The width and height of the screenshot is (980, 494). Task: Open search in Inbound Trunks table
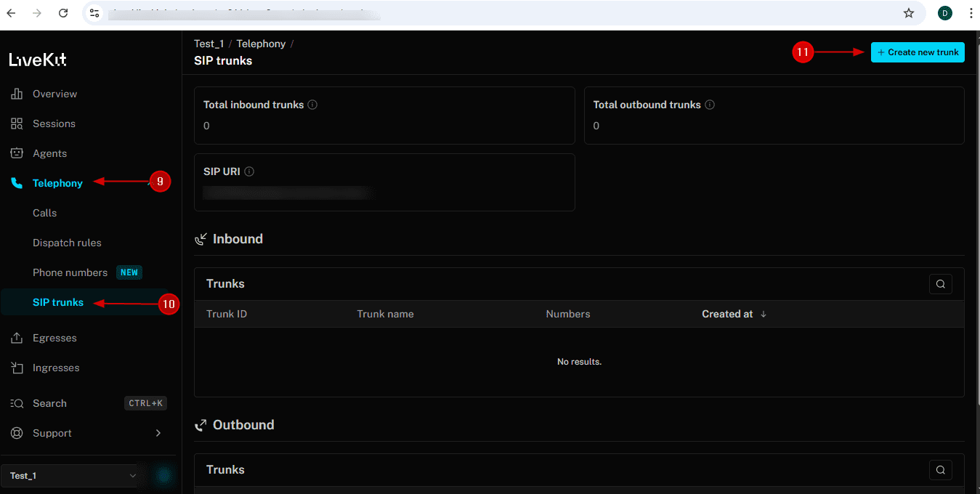point(940,284)
